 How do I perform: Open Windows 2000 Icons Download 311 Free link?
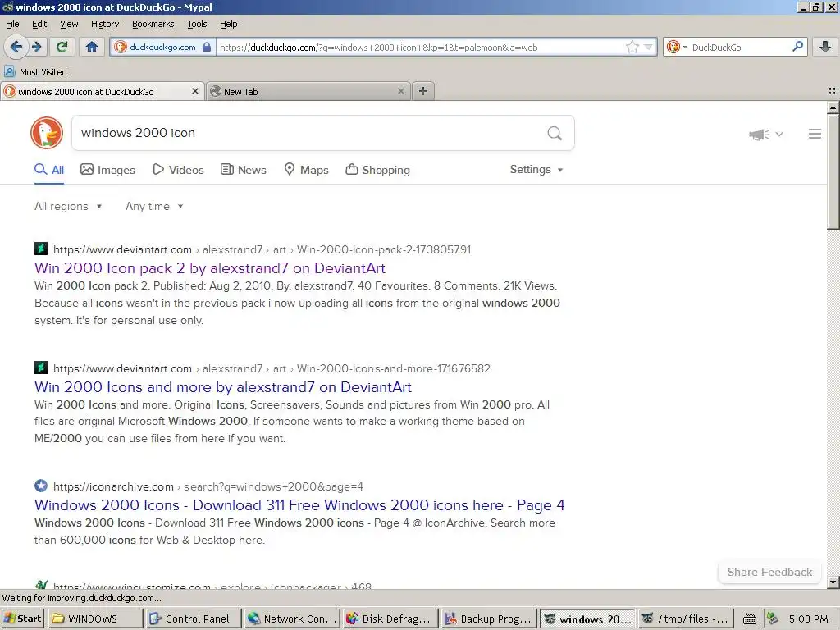[x=299, y=505]
